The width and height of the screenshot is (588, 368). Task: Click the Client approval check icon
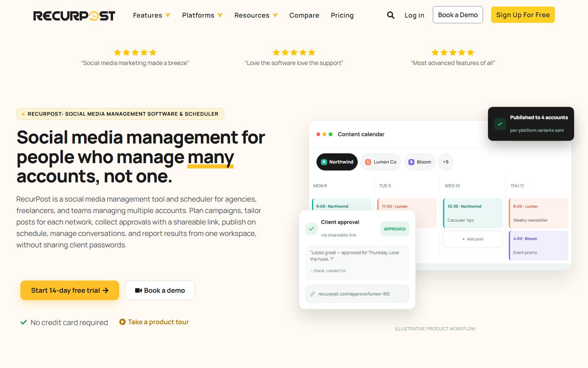312,229
